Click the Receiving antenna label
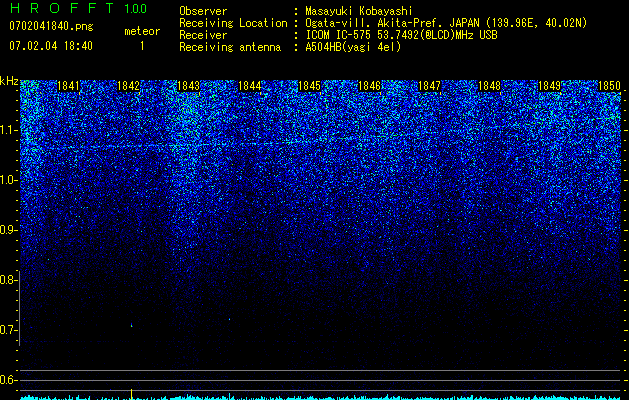 coord(230,47)
